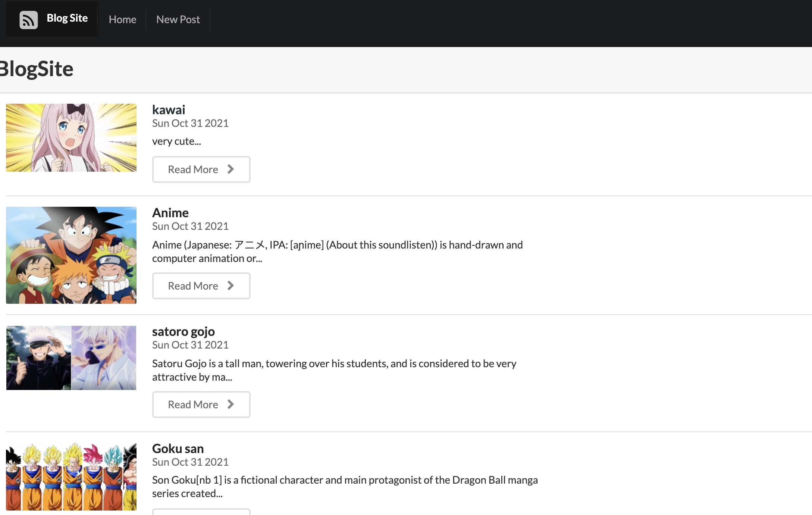Click the BlogSite page heading
812x515 pixels.
coord(37,69)
